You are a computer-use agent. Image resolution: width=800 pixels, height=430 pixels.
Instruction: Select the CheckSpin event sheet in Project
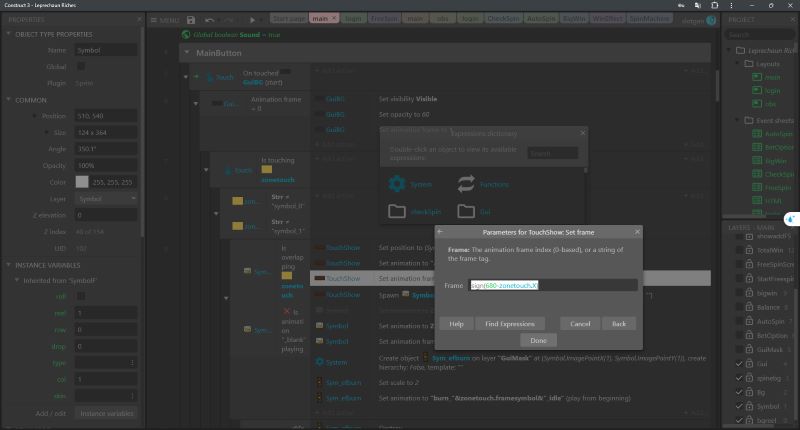(x=779, y=174)
